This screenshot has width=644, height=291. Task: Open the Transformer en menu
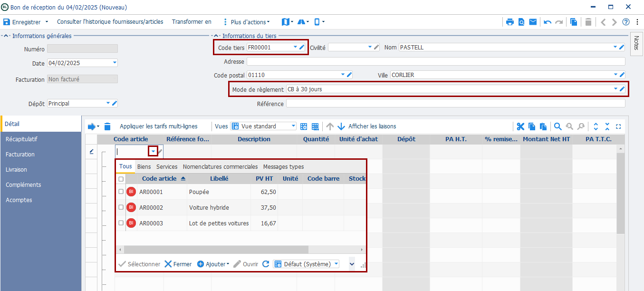point(192,22)
